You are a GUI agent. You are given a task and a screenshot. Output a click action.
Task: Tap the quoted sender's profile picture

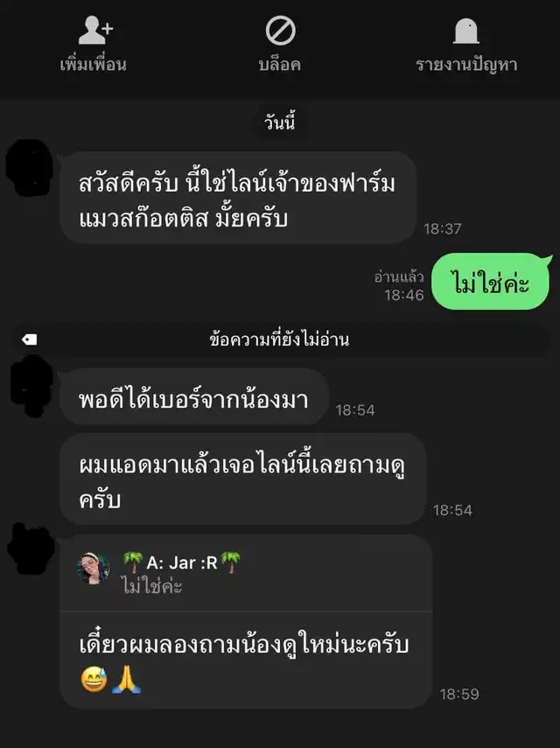click(93, 568)
